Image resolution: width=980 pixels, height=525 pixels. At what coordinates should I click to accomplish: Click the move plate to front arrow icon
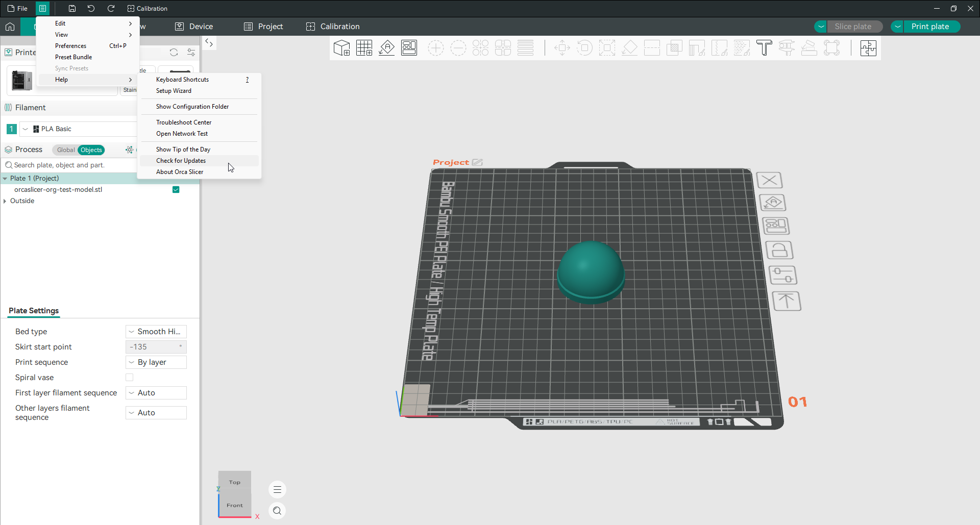(x=787, y=301)
